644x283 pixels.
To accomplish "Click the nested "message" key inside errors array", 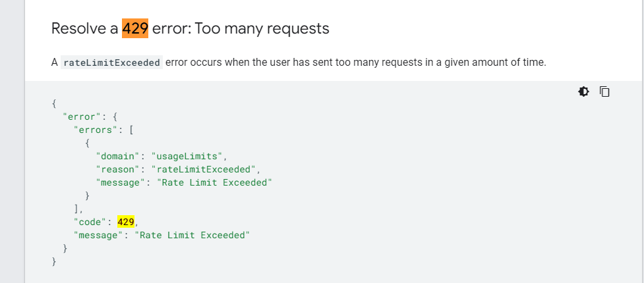I will click(x=121, y=182).
